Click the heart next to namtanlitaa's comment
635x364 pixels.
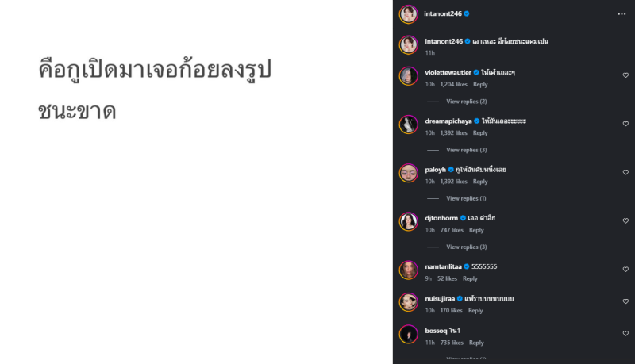point(625,269)
